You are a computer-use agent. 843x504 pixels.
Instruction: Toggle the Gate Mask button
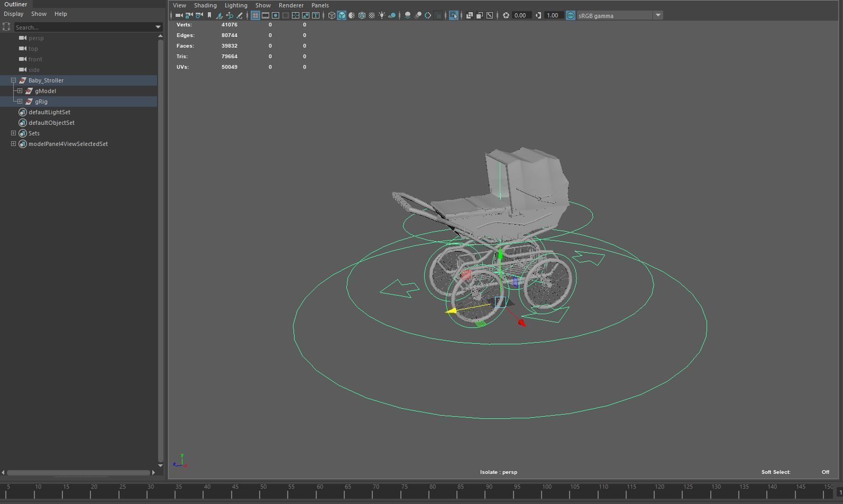pos(286,15)
